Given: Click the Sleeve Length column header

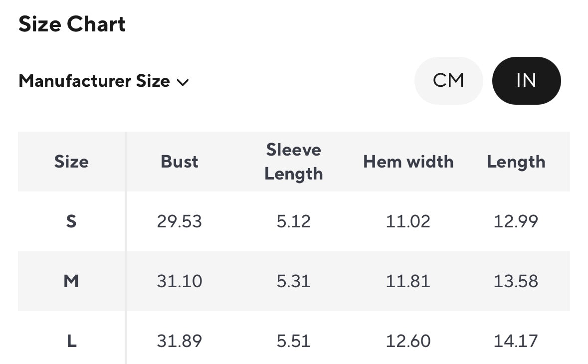Looking at the screenshot, I should click(294, 162).
